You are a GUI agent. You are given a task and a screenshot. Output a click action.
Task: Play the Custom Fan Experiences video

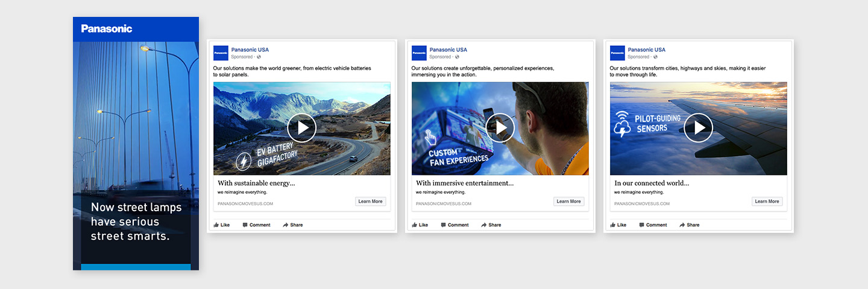click(500, 128)
